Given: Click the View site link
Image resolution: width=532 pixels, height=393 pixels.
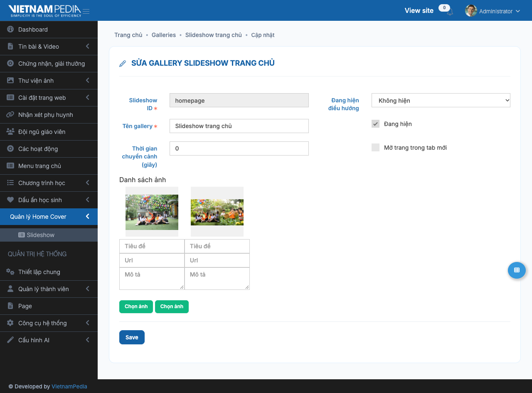Looking at the screenshot, I should (x=419, y=11).
